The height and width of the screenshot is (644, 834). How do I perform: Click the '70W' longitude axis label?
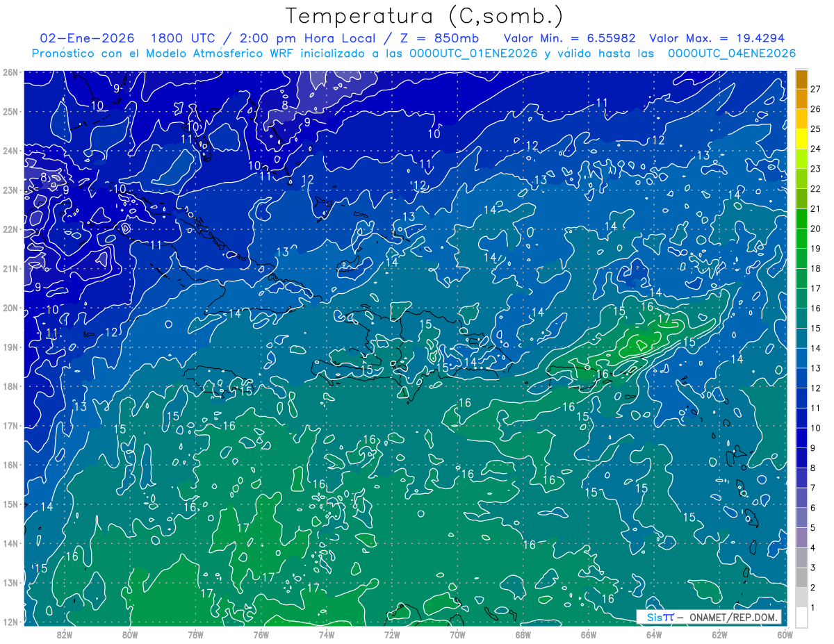pyautogui.click(x=457, y=634)
